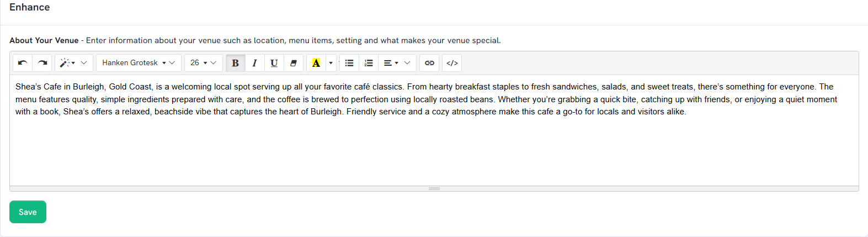868x237 pixels.
Task: Click the eraser remove-formatting icon
Action: [294, 63]
